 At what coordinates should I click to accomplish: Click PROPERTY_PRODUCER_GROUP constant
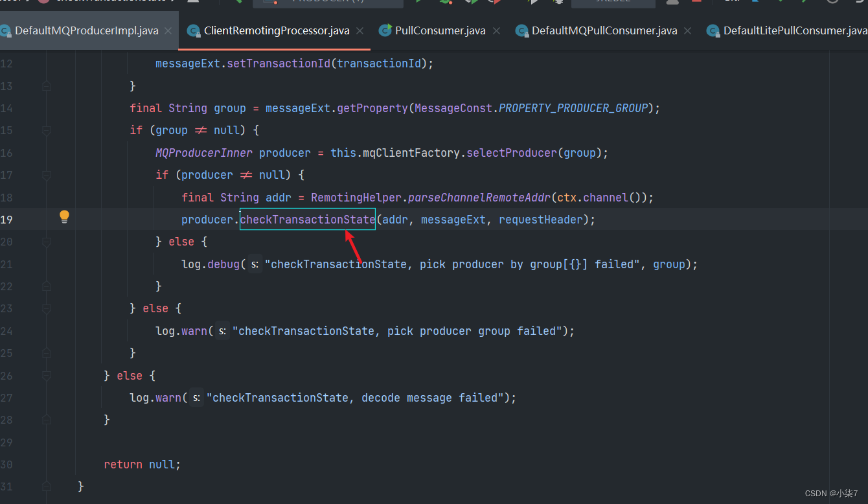click(573, 108)
